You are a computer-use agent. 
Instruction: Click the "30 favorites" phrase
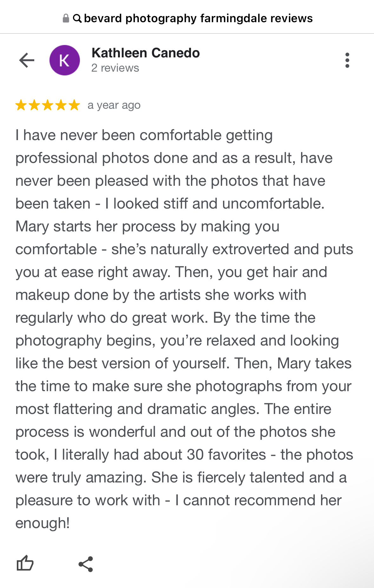click(226, 455)
